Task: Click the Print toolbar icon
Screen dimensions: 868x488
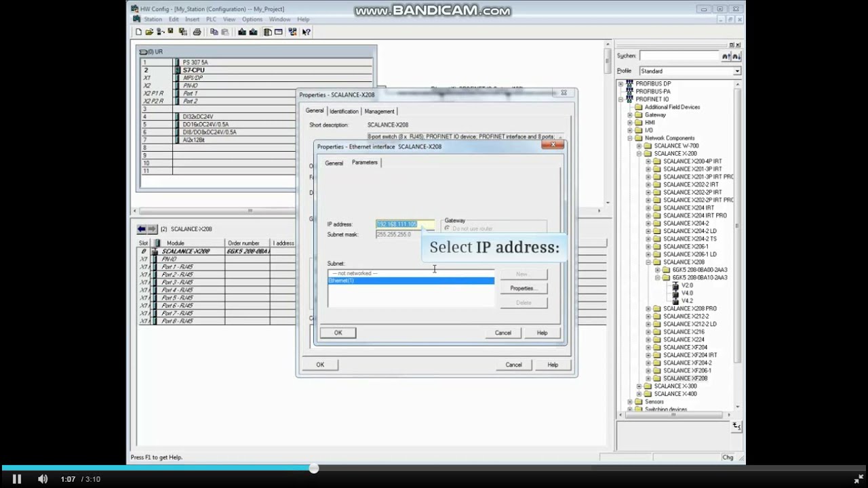Action: point(197,31)
